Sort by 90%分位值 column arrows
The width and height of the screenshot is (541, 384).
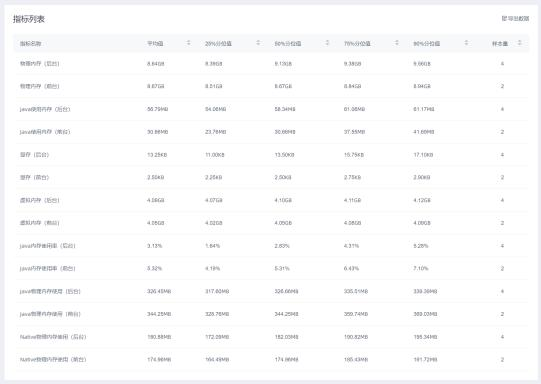pyautogui.click(x=466, y=43)
